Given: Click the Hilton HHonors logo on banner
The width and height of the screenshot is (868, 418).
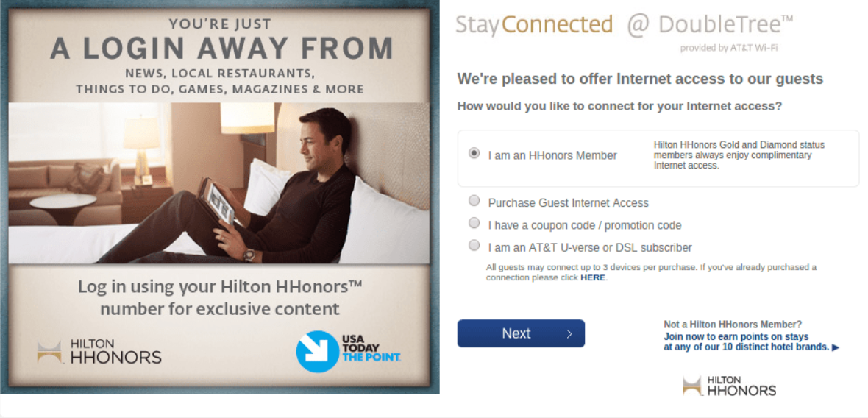Looking at the screenshot, I should coord(99,352).
